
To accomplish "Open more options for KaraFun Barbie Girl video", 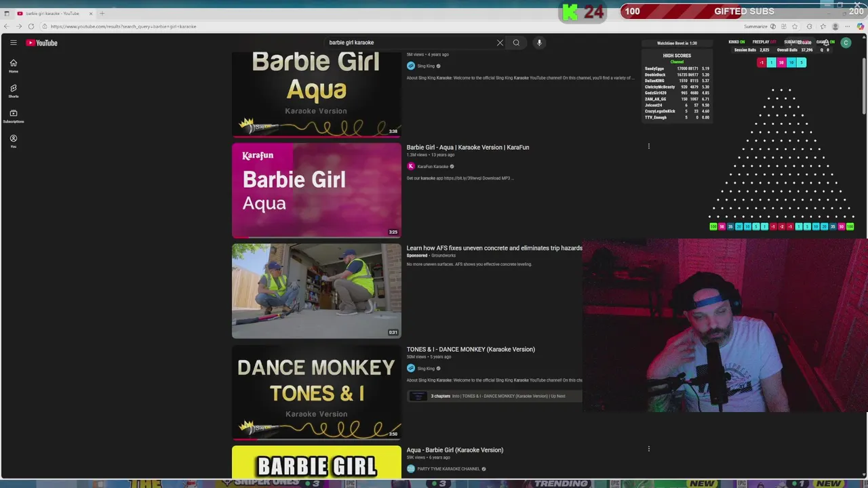I will click(648, 146).
